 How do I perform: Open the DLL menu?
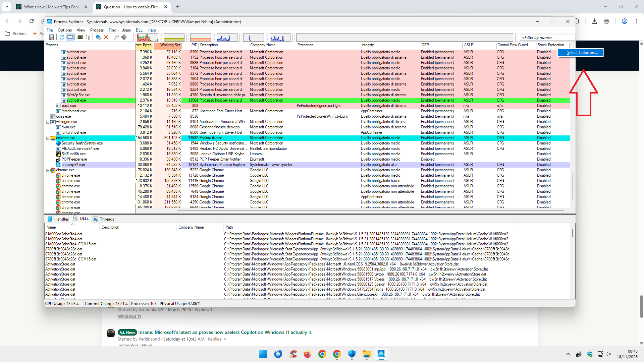(139, 30)
